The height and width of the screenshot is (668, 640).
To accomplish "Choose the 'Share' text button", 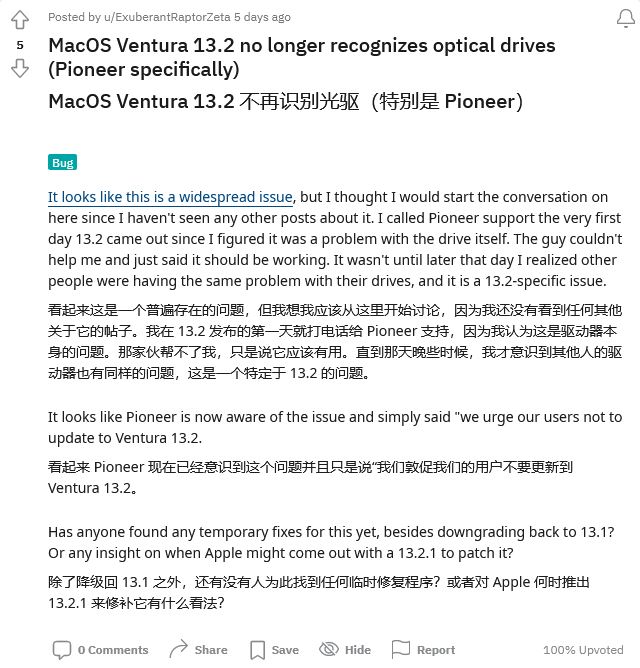I will point(211,650).
